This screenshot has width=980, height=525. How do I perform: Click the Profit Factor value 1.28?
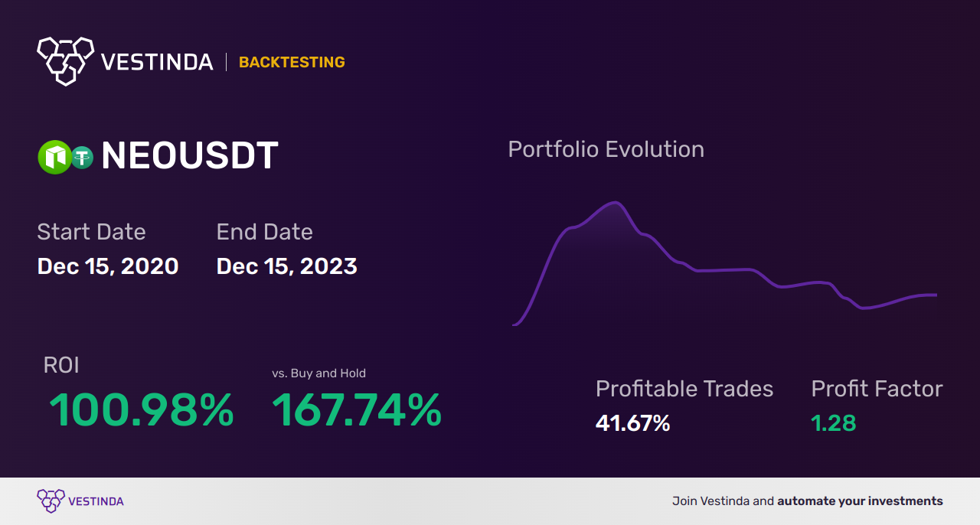coord(833,423)
